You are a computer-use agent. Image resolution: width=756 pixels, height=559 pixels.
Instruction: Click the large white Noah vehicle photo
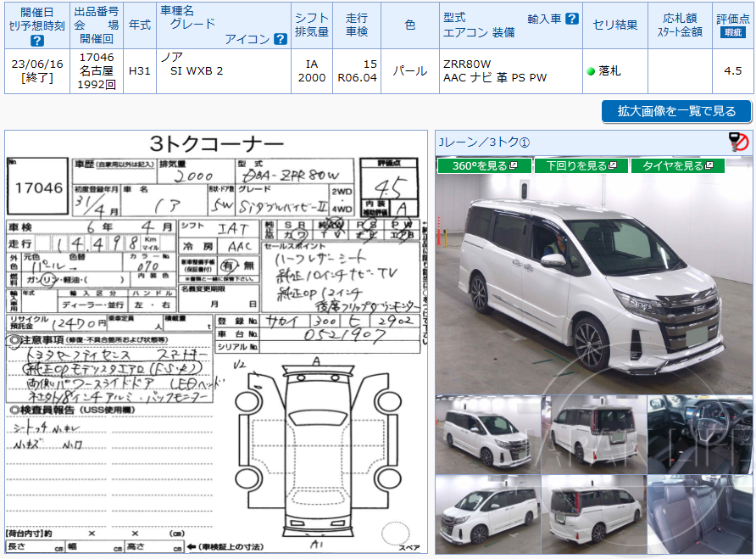(593, 280)
